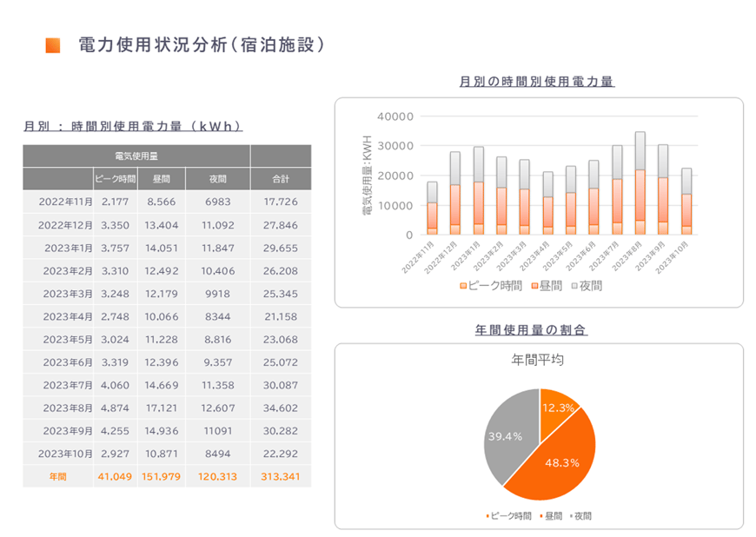Screen dimensions: 756x537
Task: Select the 2023年8月 row label
Action: click(68, 408)
